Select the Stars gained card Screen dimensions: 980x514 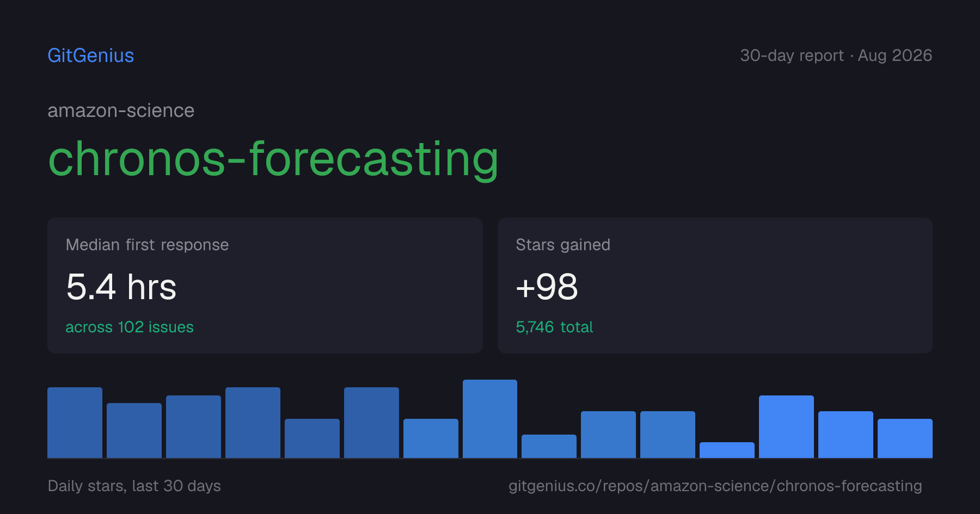point(715,286)
